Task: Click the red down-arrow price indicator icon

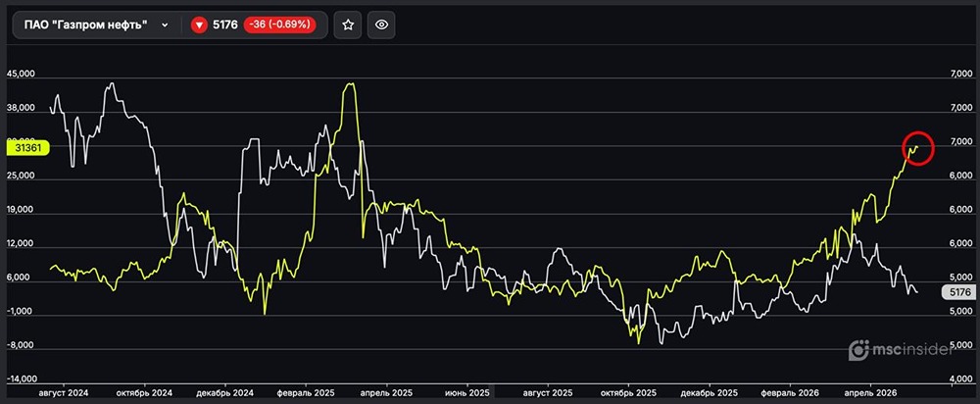Action: 199,25
